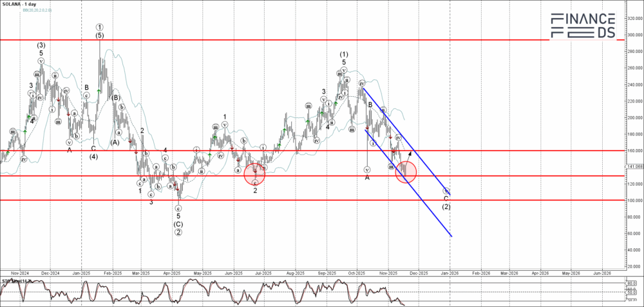Click the 240.000 price axis label
The height and width of the screenshot is (307, 644).
[635, 84]
